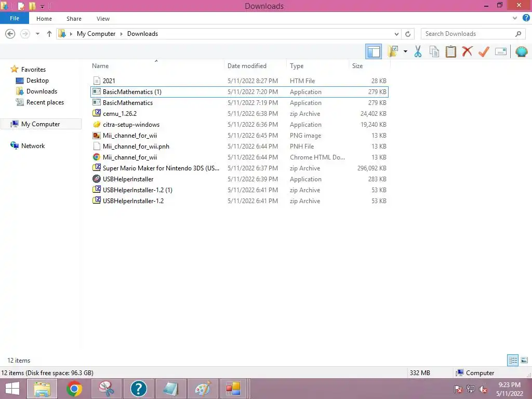Go up one folder level

point(49,34)
